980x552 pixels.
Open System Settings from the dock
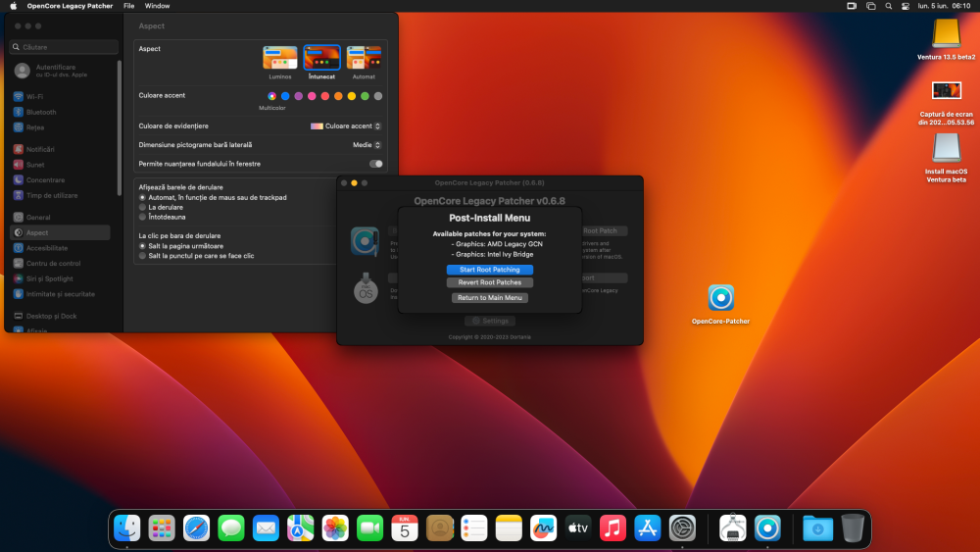pos(682,528)
